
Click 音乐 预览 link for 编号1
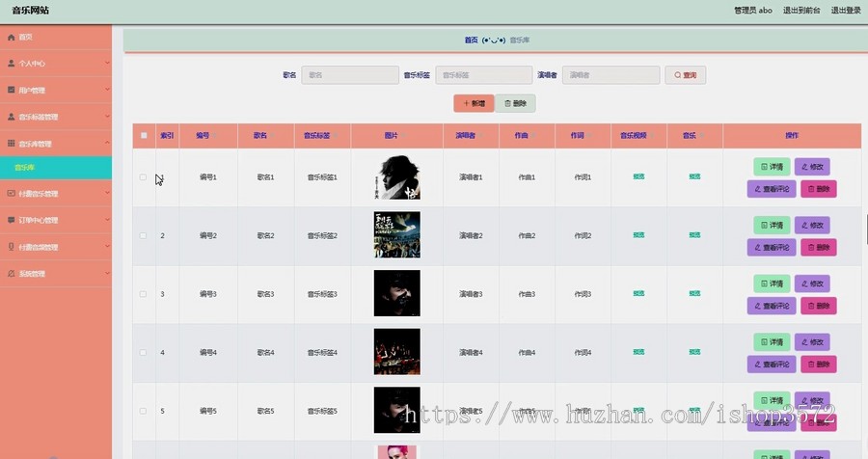[x=694, y=176]
